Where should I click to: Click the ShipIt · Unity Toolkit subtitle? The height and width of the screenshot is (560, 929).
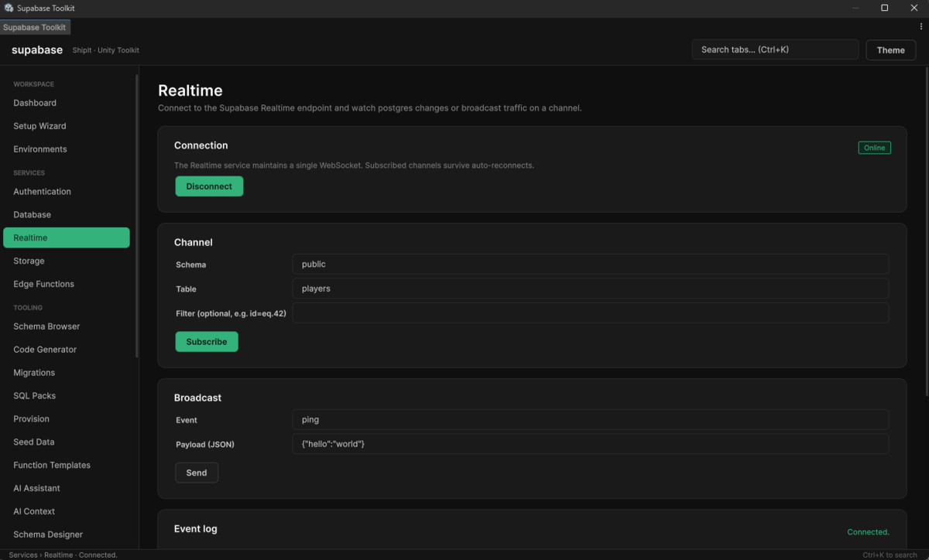coord(106,50)
